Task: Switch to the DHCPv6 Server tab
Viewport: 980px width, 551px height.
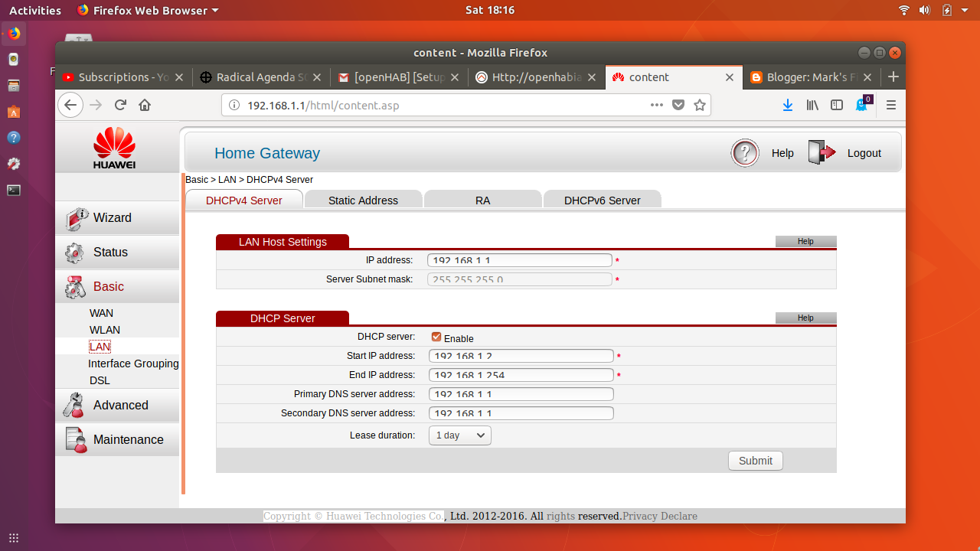Action: click(602, 201)
